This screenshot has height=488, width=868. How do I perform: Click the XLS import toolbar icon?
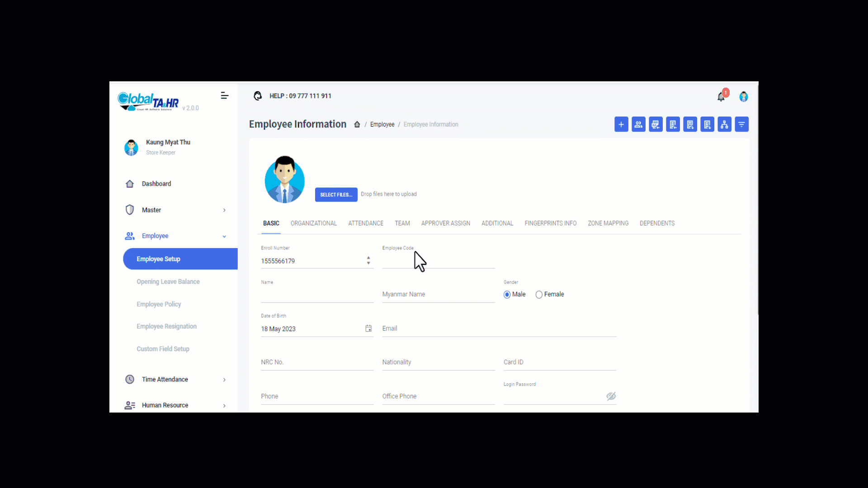click(656, 124)
